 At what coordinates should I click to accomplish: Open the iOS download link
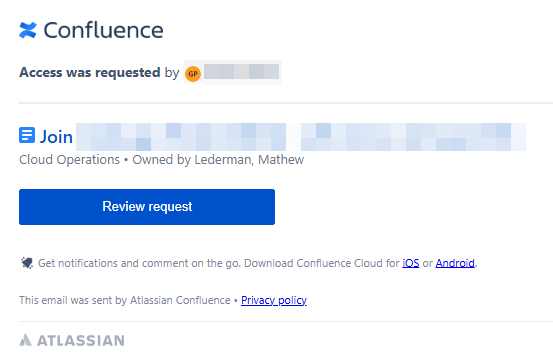411,263
